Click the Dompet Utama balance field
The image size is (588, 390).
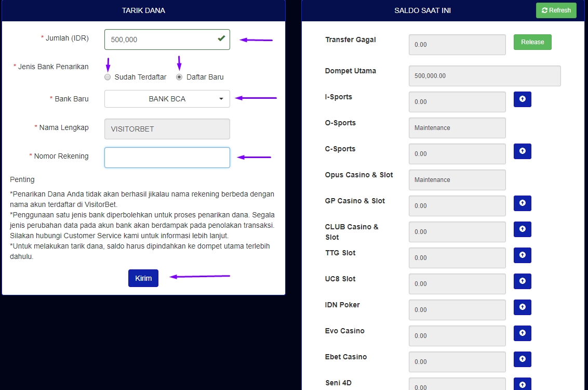point(485,76)
